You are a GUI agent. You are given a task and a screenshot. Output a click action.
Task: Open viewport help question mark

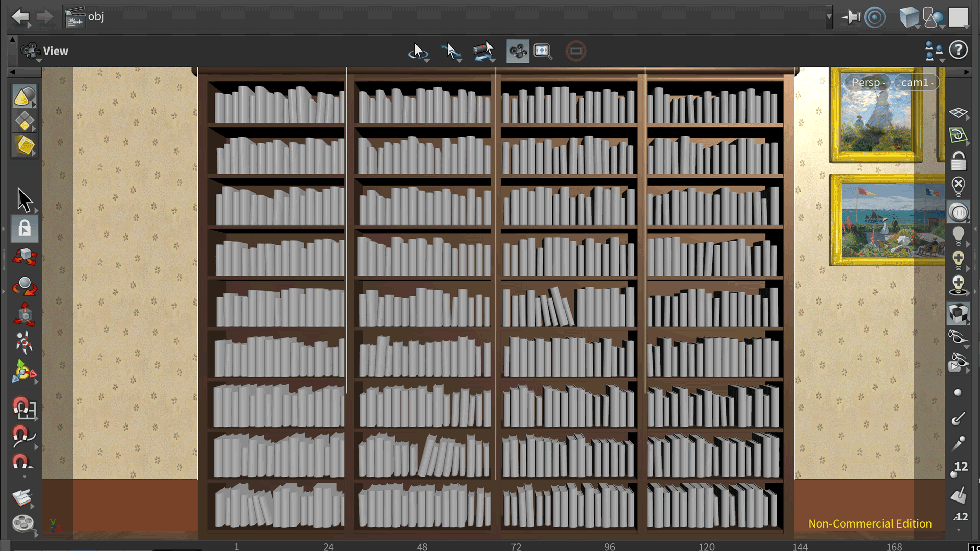(959, 50)
